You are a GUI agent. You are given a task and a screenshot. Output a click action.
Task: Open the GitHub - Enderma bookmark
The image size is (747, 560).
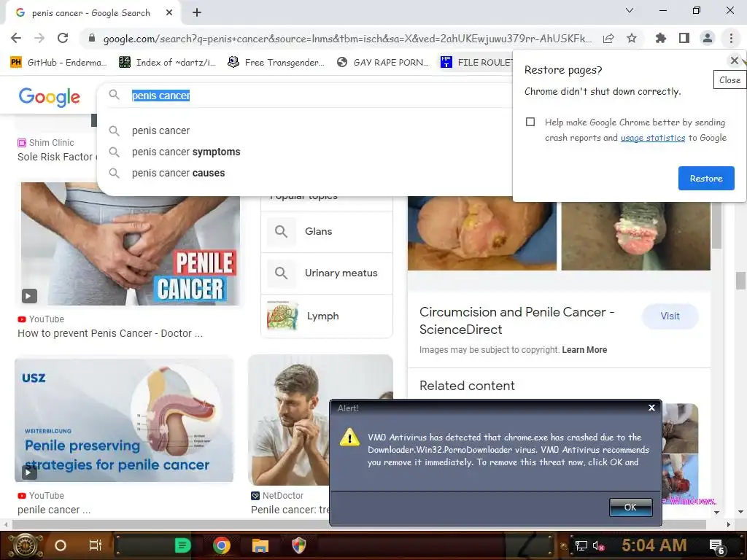click(x=58, y=63)
